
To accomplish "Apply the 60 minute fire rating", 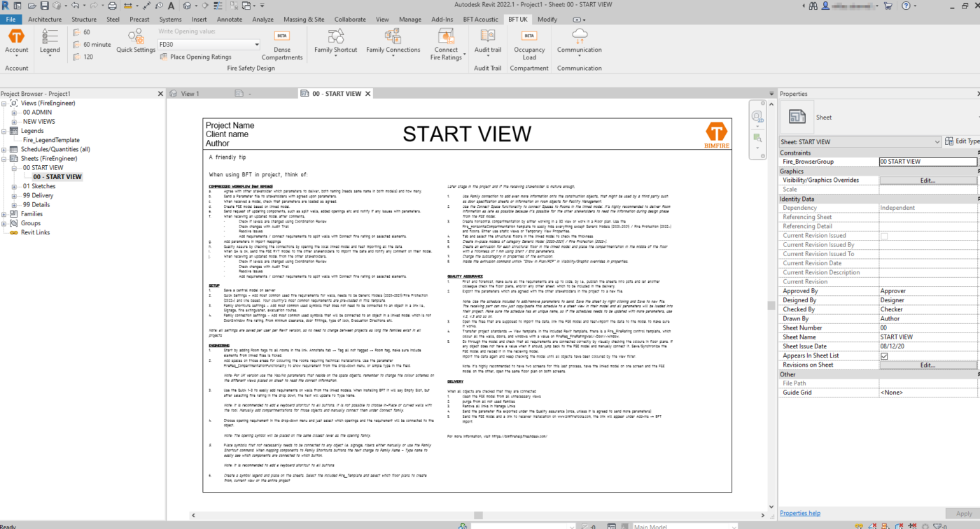I will 92,45.
